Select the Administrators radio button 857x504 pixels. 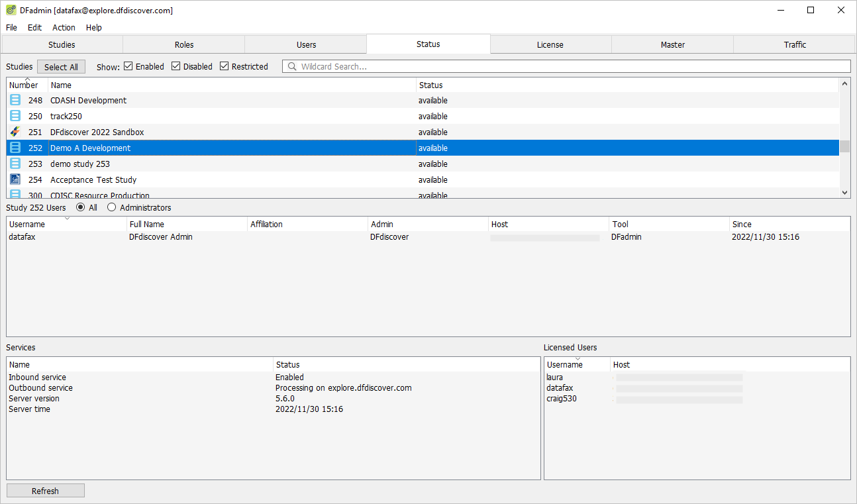pos(112,207)
